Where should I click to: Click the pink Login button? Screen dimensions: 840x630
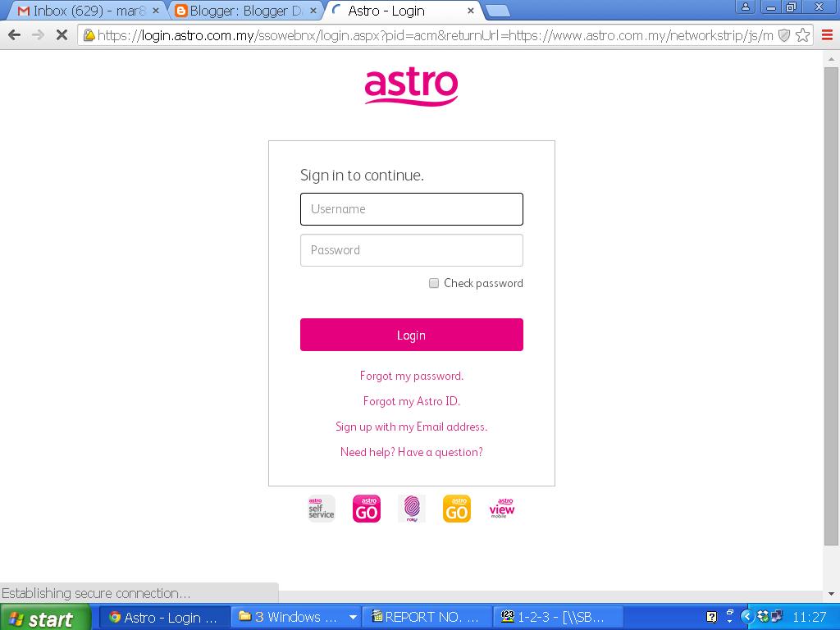pyautogui.click(x=412, y=335)
